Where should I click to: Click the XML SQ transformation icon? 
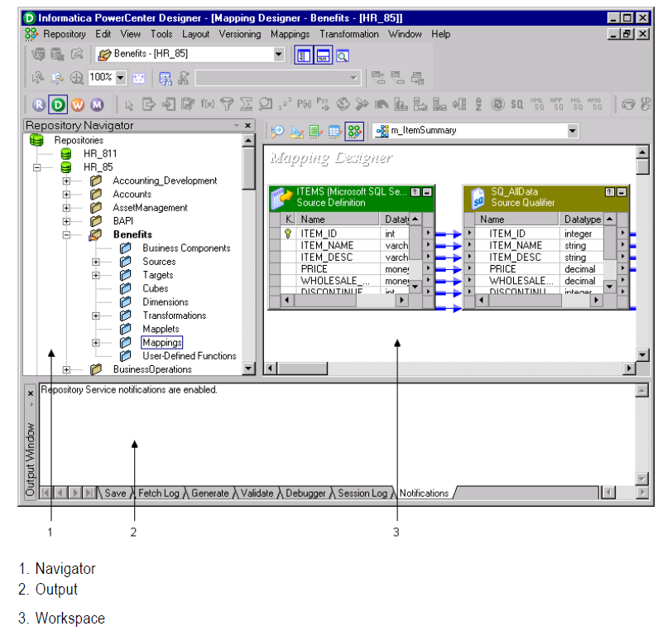click(x=537, y=104)
